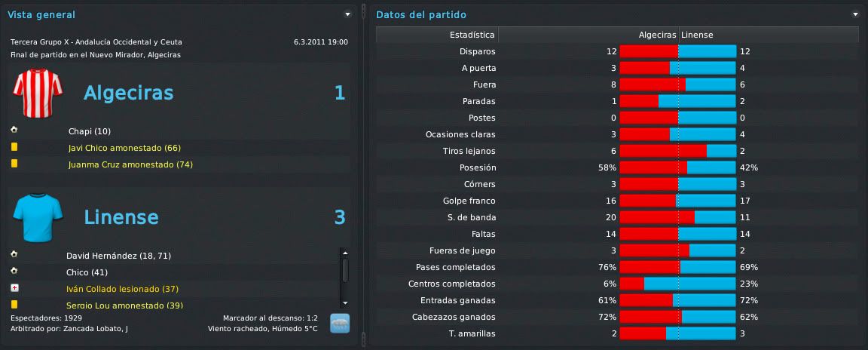Click the Algeciras Linense column header

pos(678,35)
